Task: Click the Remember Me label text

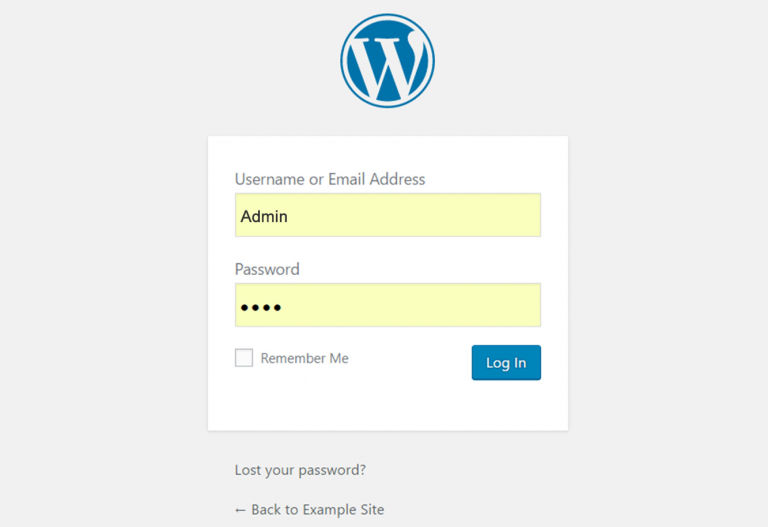Action: [x=304, y=358]
